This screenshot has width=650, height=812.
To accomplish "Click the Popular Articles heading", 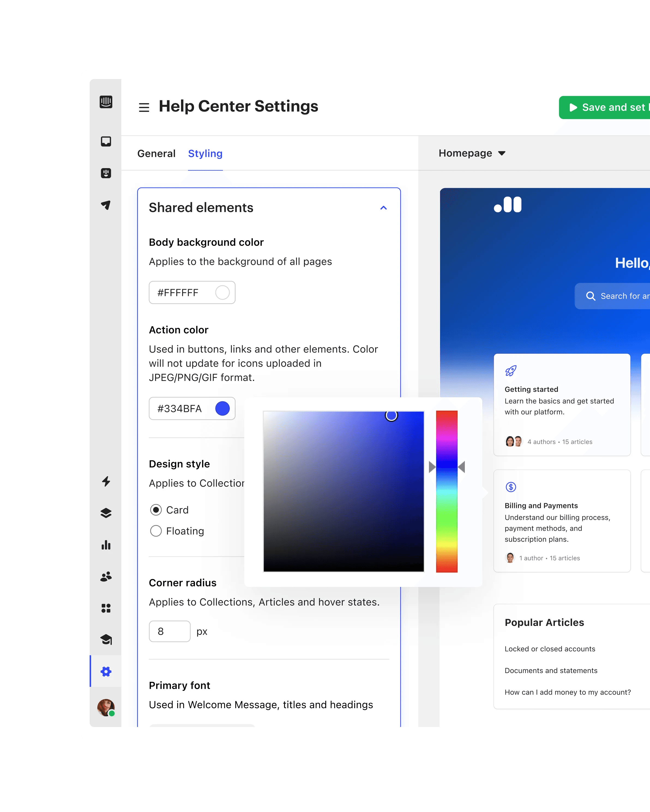I will point(544,623).
